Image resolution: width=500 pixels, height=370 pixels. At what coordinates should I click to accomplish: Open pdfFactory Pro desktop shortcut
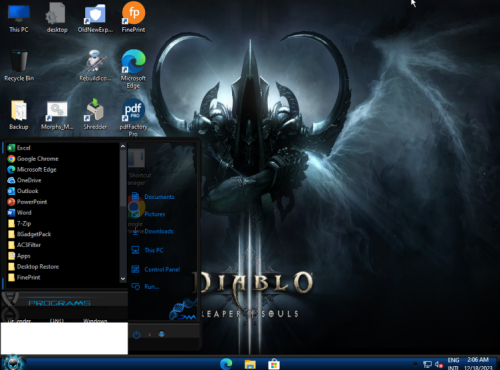click(x=133, y=117)
